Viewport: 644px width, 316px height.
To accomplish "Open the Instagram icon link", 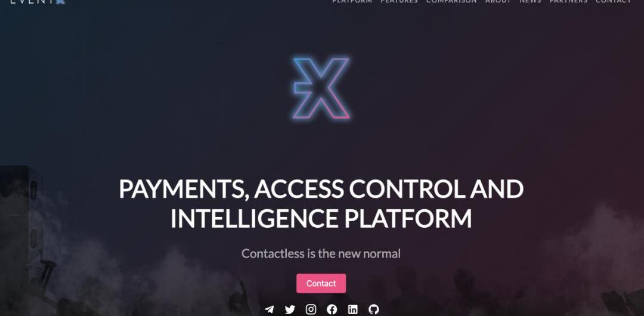I will click(x=311, y=309).
